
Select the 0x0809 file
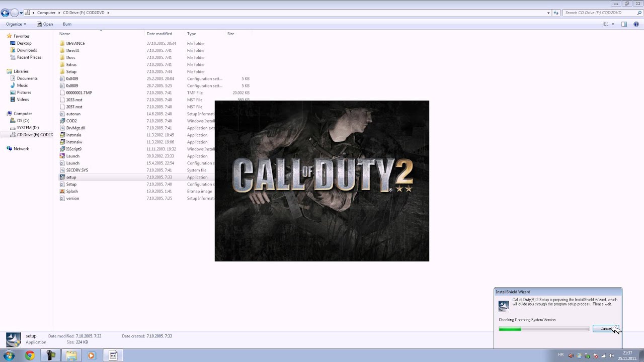[72, 85]
